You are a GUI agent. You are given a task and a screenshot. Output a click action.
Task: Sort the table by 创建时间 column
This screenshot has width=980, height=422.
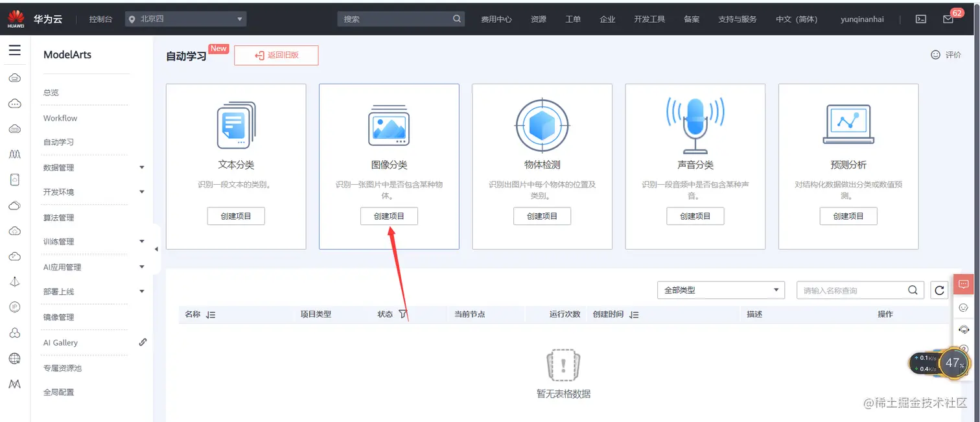point(634,314)
